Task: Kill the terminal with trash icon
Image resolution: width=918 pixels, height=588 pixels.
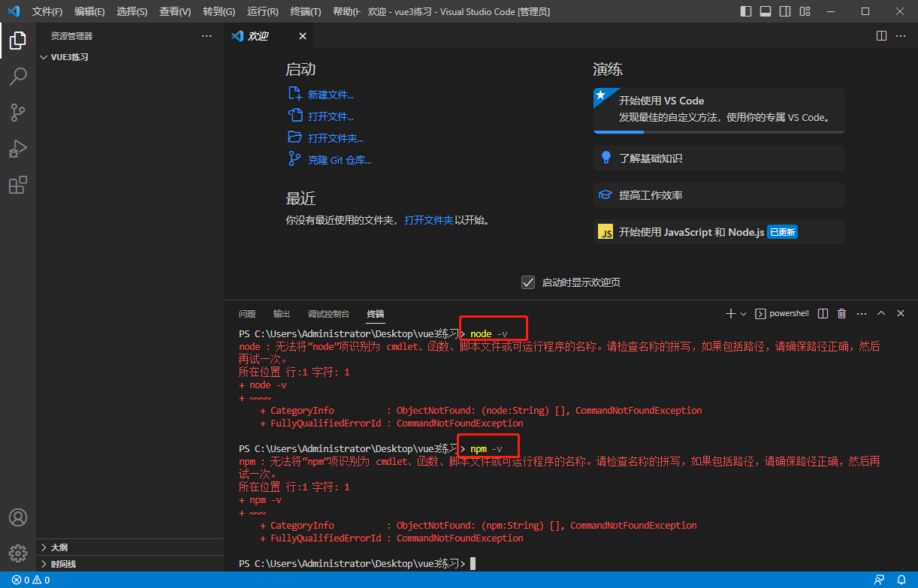Action: 842,313
